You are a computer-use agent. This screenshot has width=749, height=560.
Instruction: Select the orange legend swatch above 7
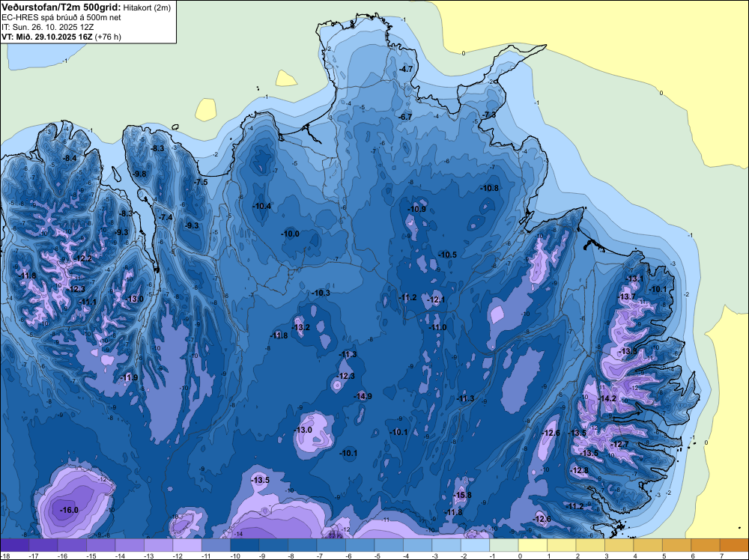(x=734, y=545)
